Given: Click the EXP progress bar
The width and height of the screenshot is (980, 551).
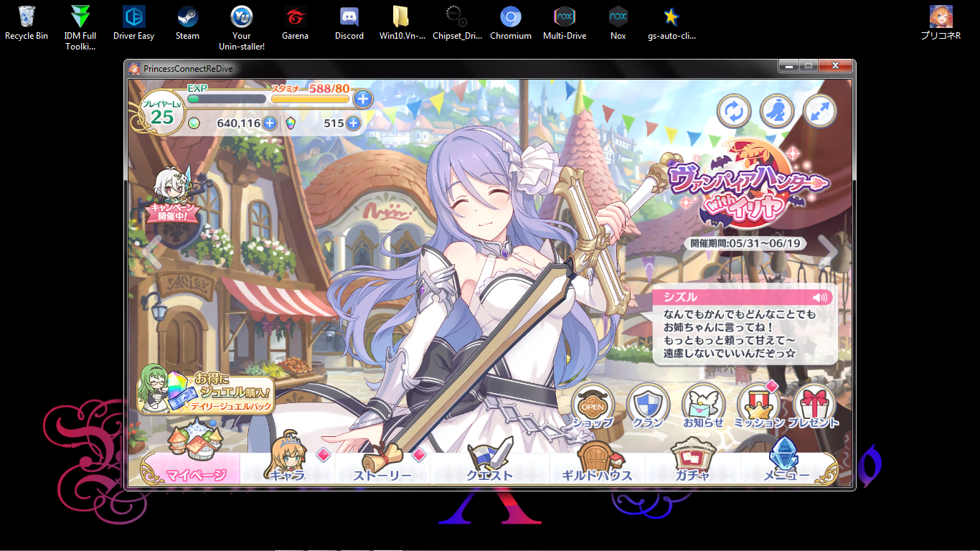Looking at the screenshot, I should (x=227, y=99).
